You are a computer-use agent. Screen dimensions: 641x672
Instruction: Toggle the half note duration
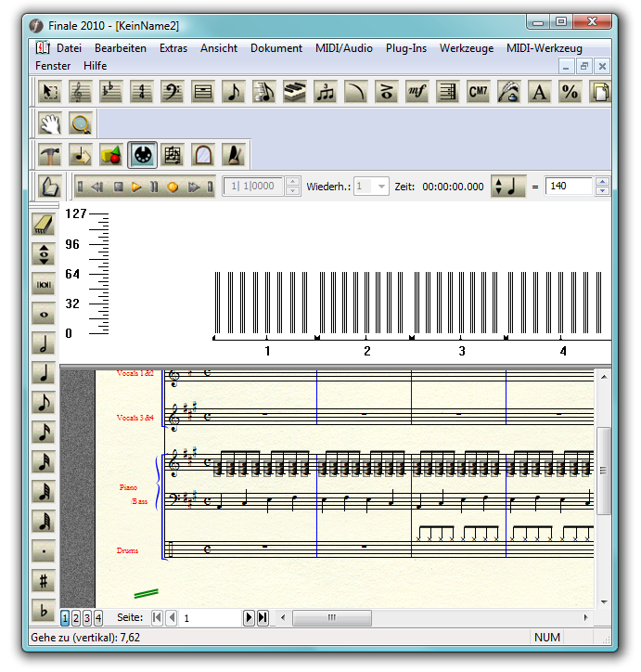pos(44,343)
